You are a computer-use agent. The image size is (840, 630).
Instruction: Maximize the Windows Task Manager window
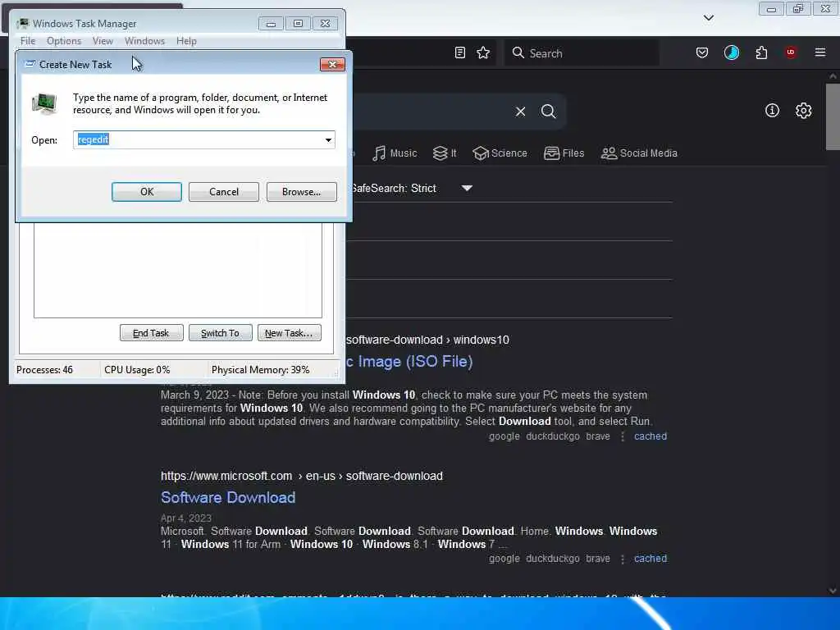298,24
